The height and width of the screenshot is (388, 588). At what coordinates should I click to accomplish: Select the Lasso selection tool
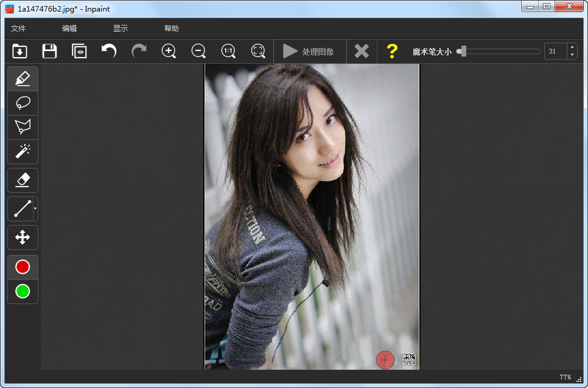(23, 103)
